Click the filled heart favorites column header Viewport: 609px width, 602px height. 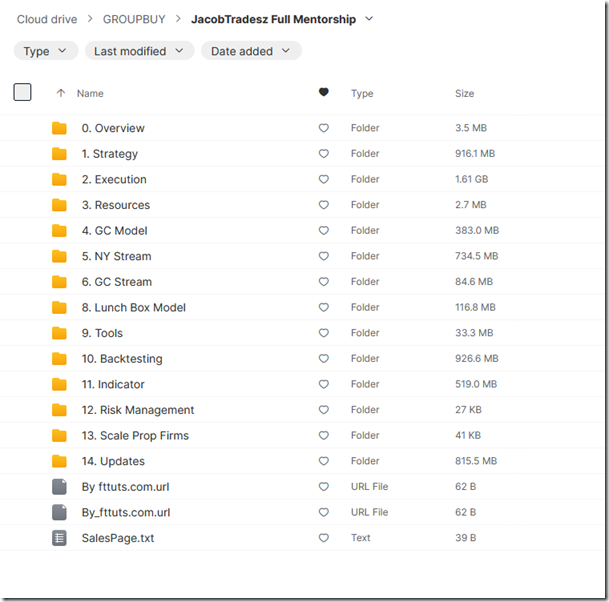coord(324,92)
